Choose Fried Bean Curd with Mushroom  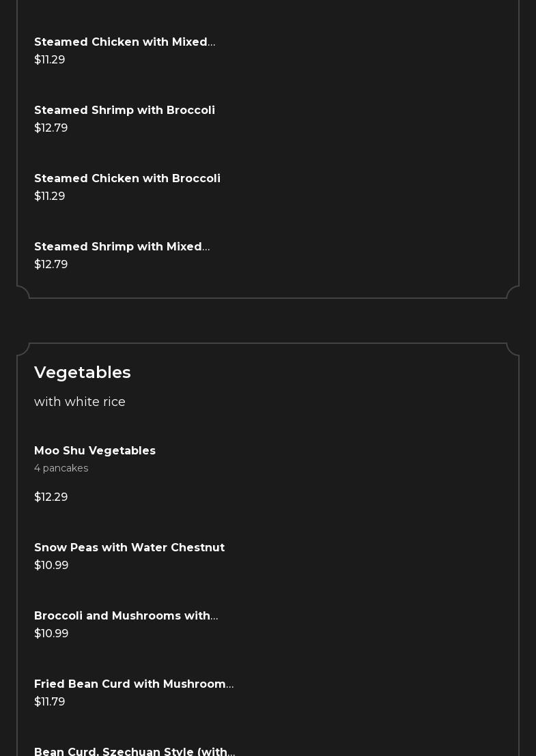[x=134, y=684]
